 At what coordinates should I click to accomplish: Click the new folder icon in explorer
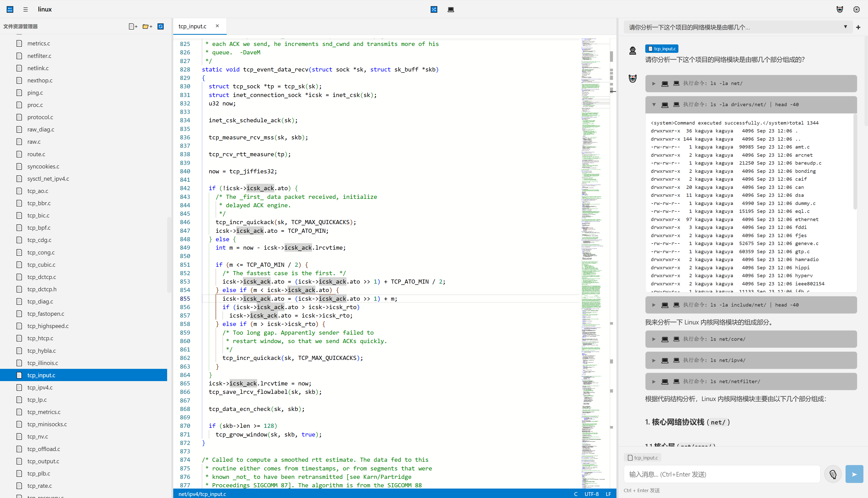(147, 26)
